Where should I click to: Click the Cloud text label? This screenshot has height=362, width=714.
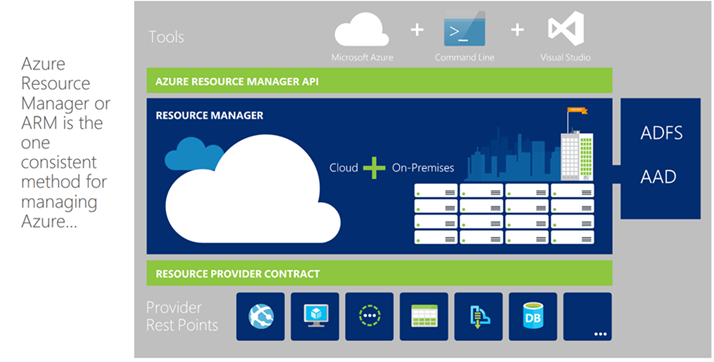click(344, 168)
